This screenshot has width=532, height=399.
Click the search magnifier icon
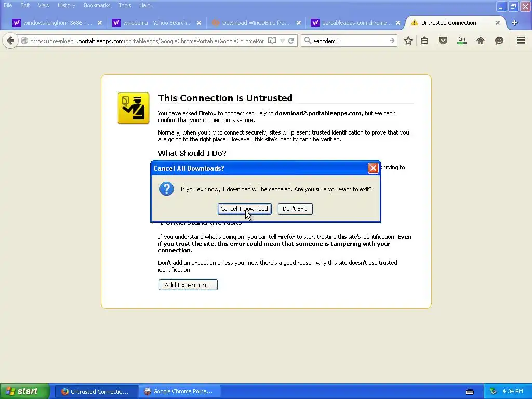pos(308,41)
